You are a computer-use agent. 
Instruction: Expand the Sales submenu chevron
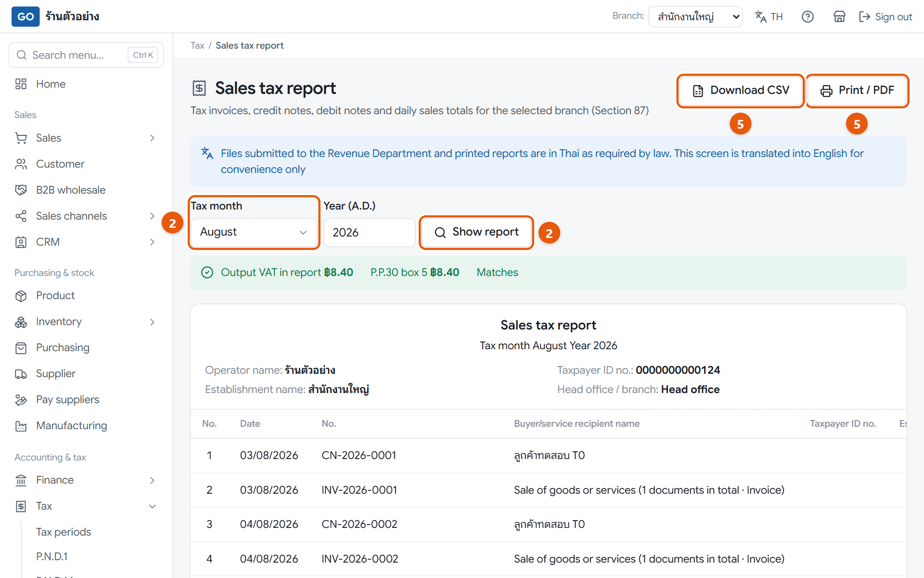coord(152,138)
